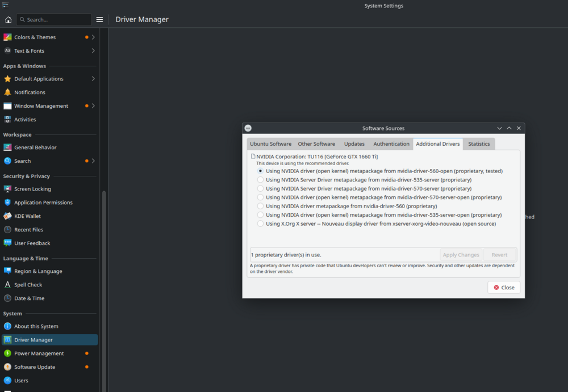Switch to the Ubuntu Software tab

(270, 144)
